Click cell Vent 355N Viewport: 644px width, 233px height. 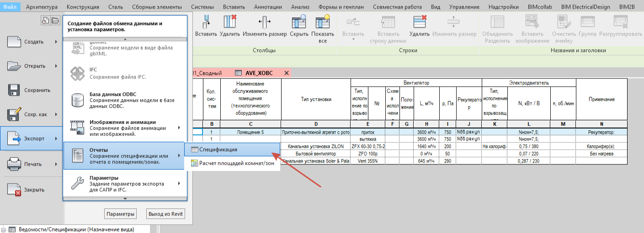(368, 161)
